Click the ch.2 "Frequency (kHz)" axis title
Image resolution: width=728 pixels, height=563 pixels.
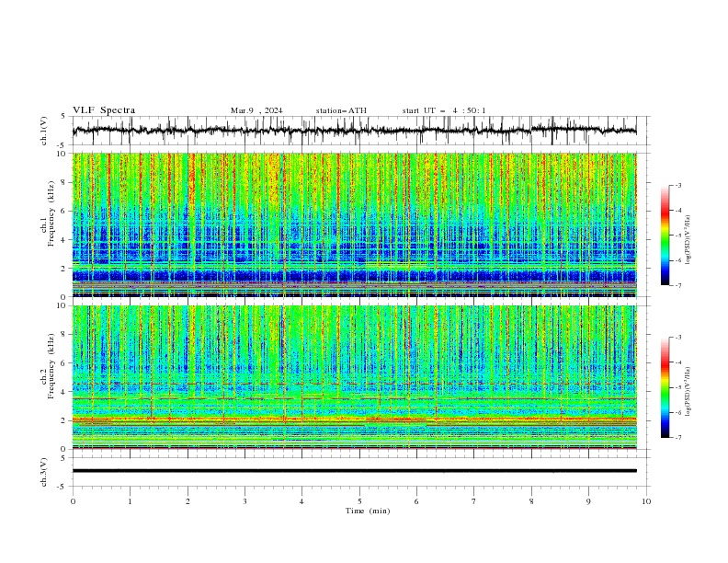51,365
